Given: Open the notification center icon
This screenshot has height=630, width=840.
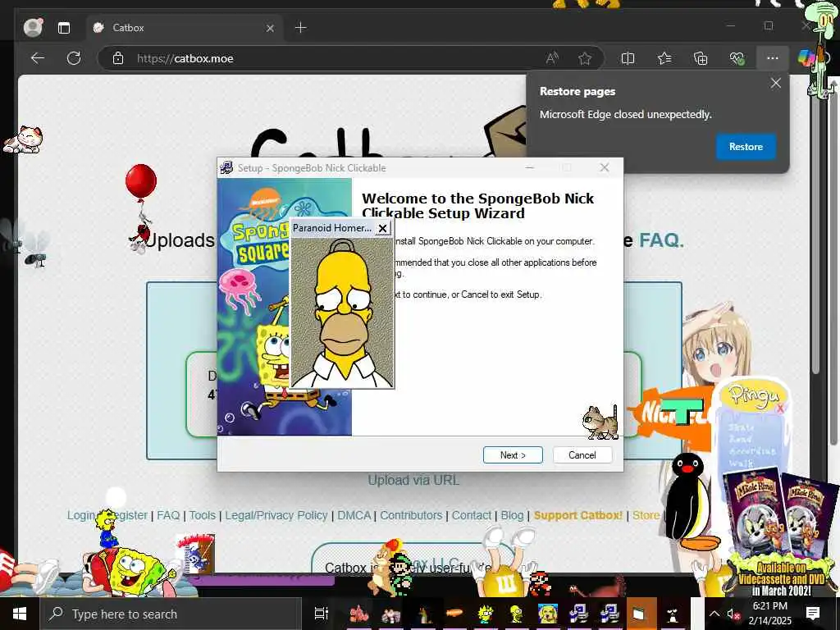Looking at the screenshot, I should 813,614.
